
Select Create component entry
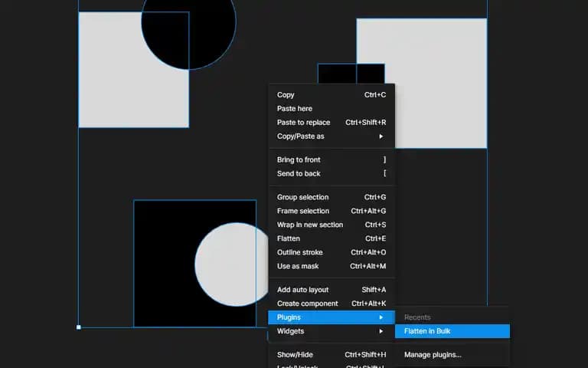(332, 304)
